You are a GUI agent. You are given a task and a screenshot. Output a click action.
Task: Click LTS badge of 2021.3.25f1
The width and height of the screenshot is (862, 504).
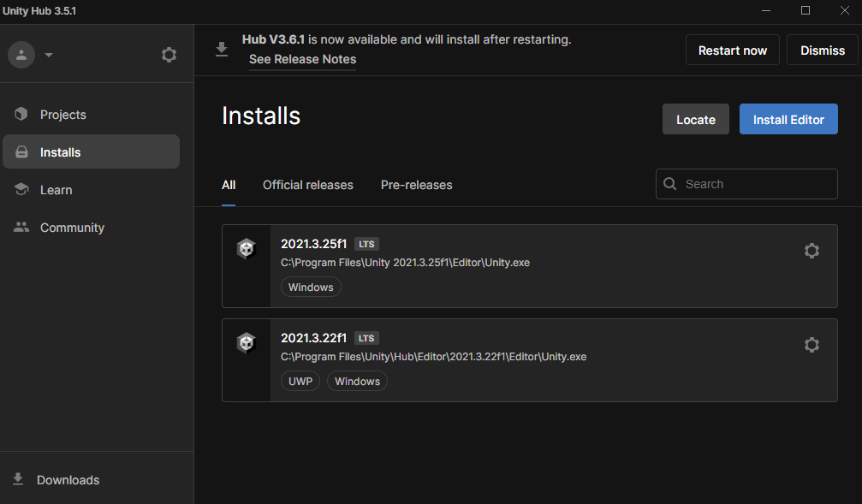point(366,244)
